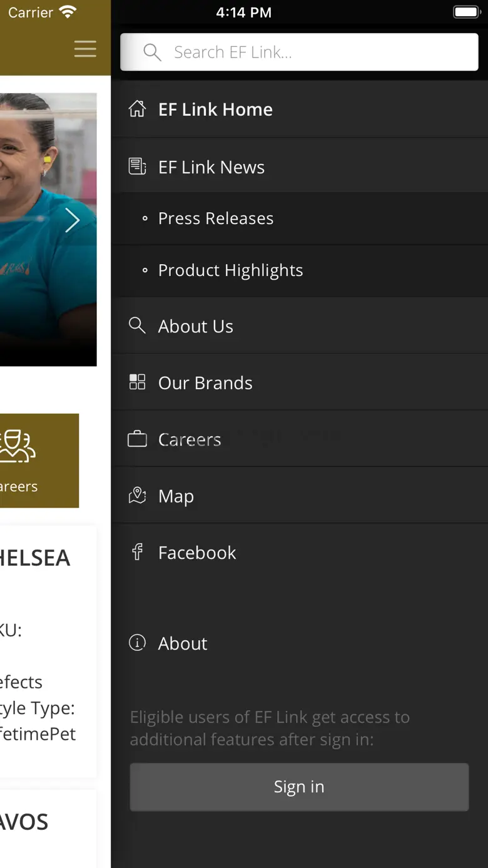This screenshot has height=868, width=488.
Task: Click the grid icon beside Our Brands
Action: tap(137, 382)
